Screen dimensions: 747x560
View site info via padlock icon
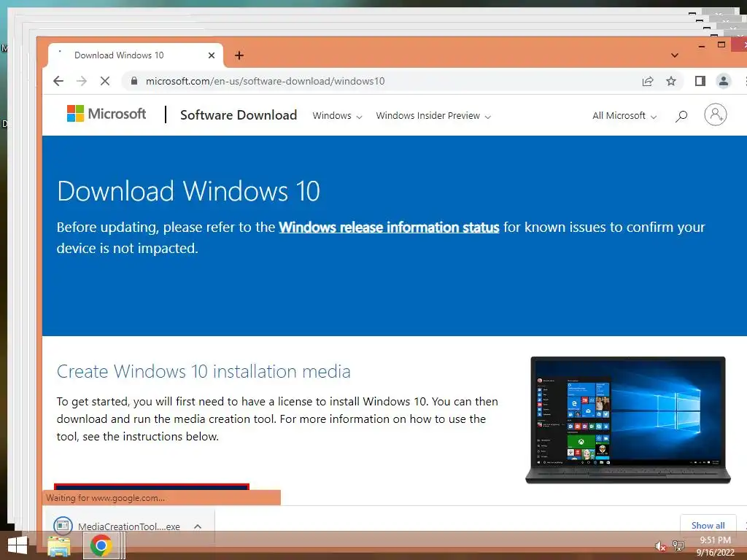(x=134, y=81)
